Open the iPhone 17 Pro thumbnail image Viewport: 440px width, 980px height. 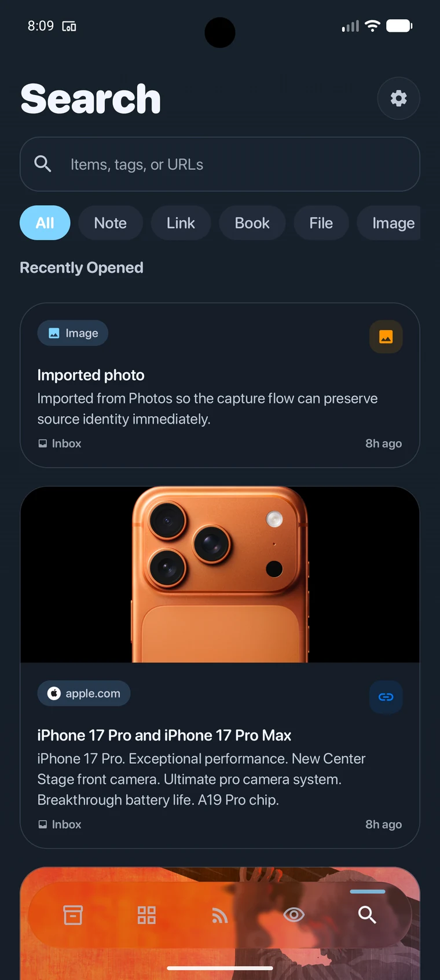220,574
